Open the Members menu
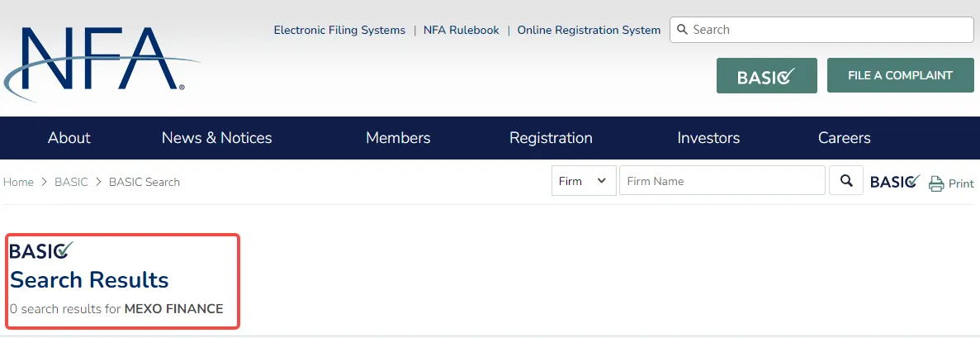This screenshot has height=338, width=980. point(398,138)
